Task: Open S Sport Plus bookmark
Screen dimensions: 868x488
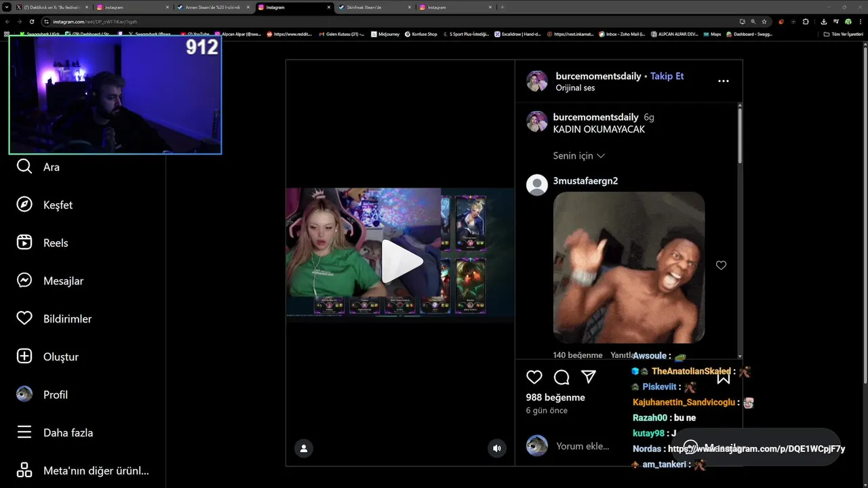Action: (x=466, y=34)
